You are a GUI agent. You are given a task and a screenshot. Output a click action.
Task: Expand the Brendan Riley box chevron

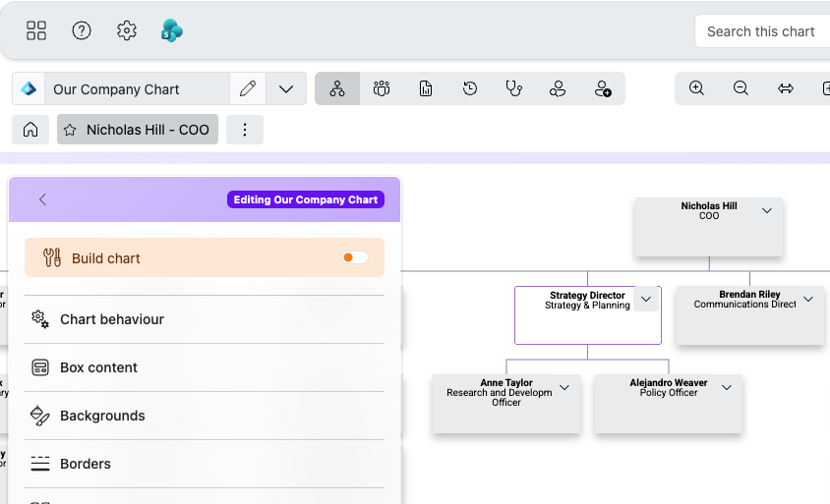coord(808,300)
